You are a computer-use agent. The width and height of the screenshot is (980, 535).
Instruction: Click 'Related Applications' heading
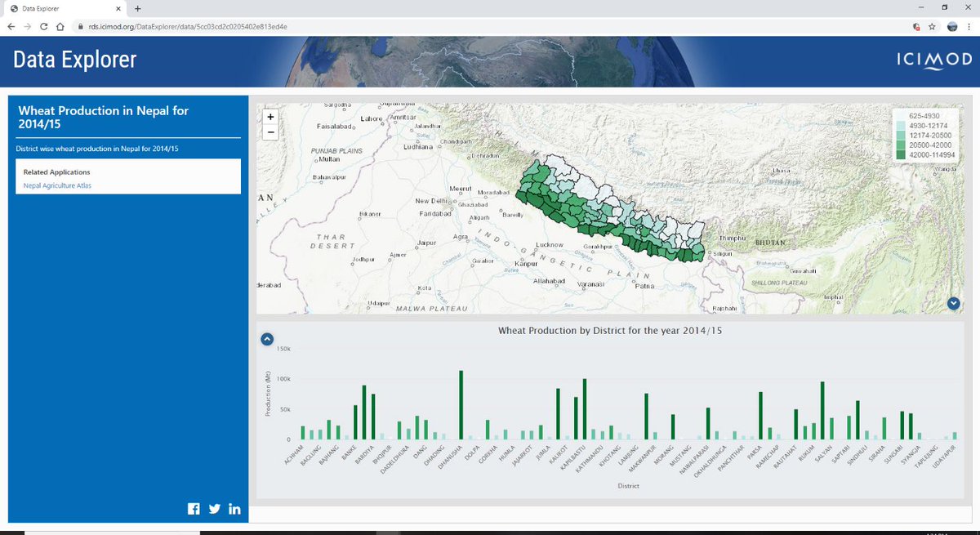(56, 172)
